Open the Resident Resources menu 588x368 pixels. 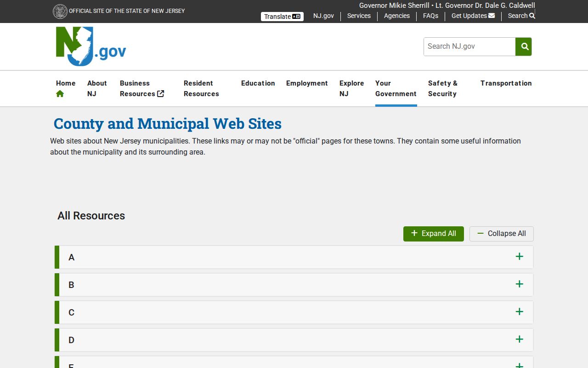[201, 88]
